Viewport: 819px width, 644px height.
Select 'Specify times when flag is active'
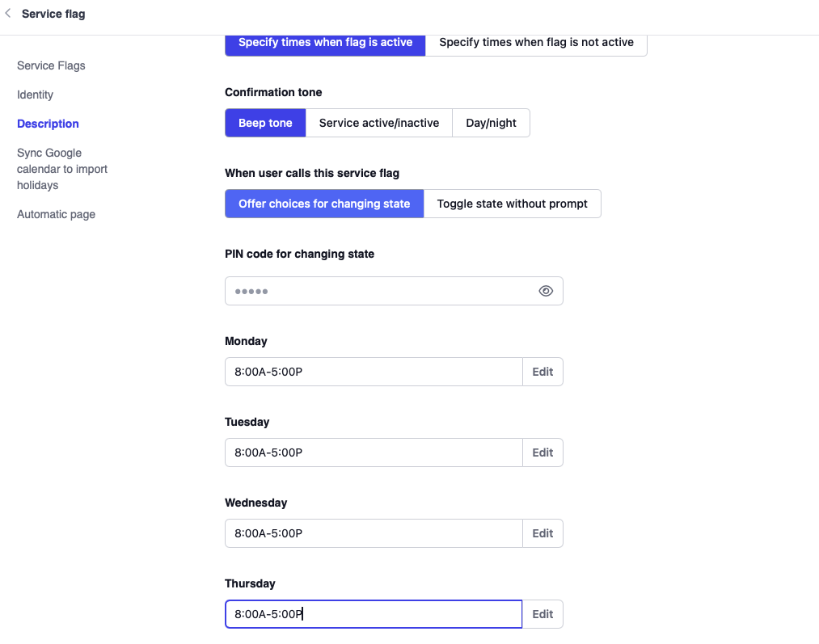point(325,43)
